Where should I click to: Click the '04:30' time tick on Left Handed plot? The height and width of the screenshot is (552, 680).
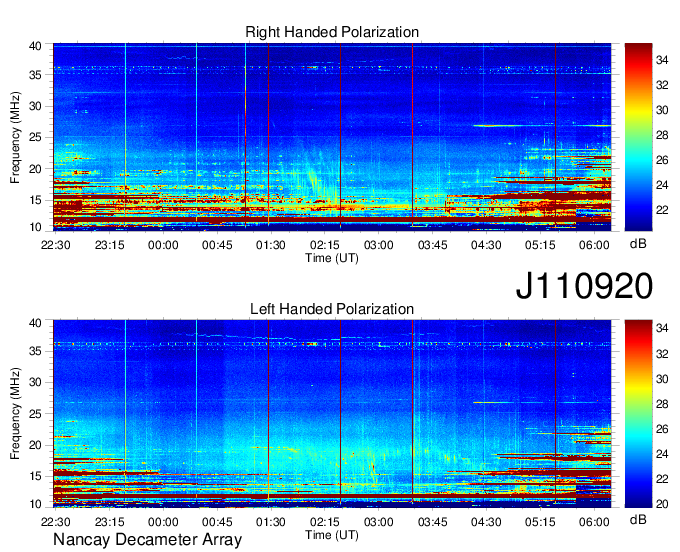[486, 522]
